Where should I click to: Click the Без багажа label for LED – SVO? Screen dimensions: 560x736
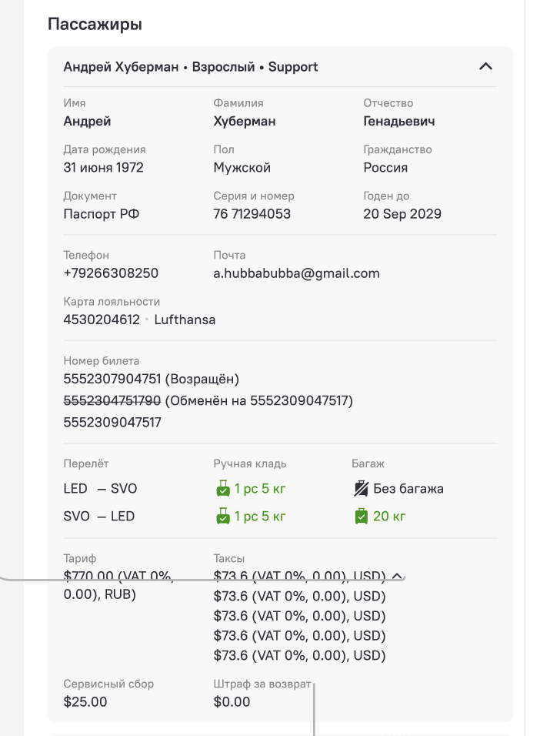click(408, 489)
